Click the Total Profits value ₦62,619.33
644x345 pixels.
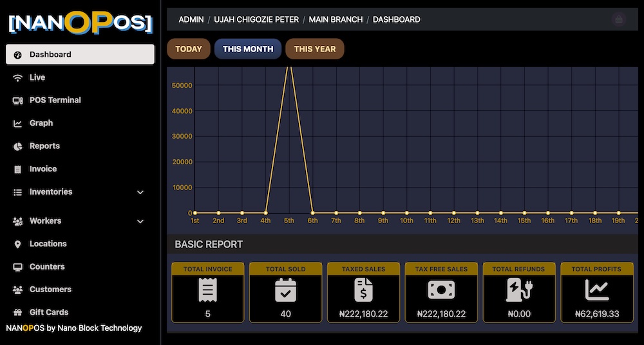tap(597, 314)
